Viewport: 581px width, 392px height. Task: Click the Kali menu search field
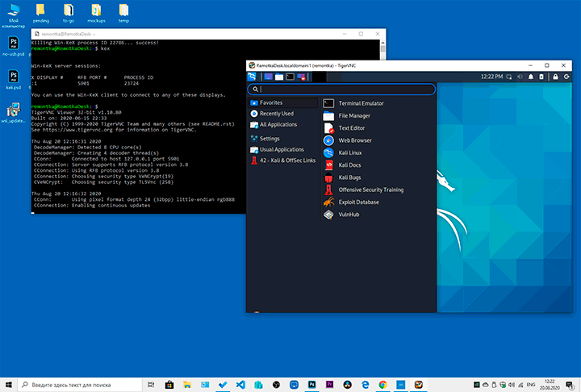point(341,90)
